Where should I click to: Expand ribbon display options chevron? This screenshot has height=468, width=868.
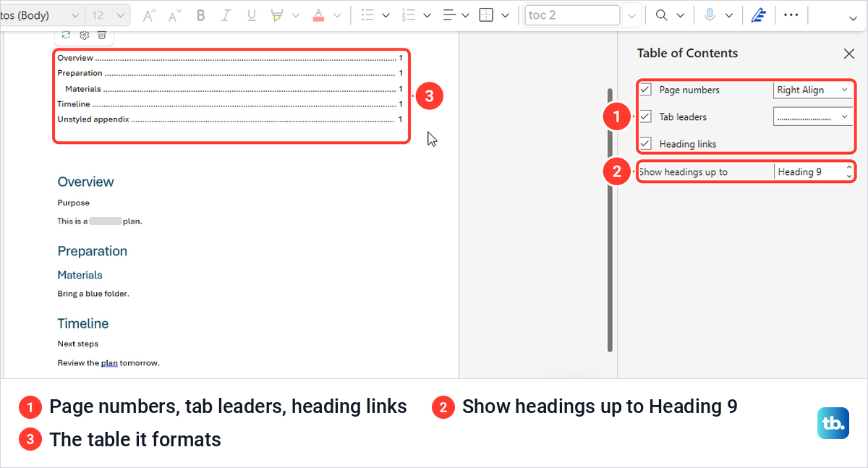tap(853, 18)
